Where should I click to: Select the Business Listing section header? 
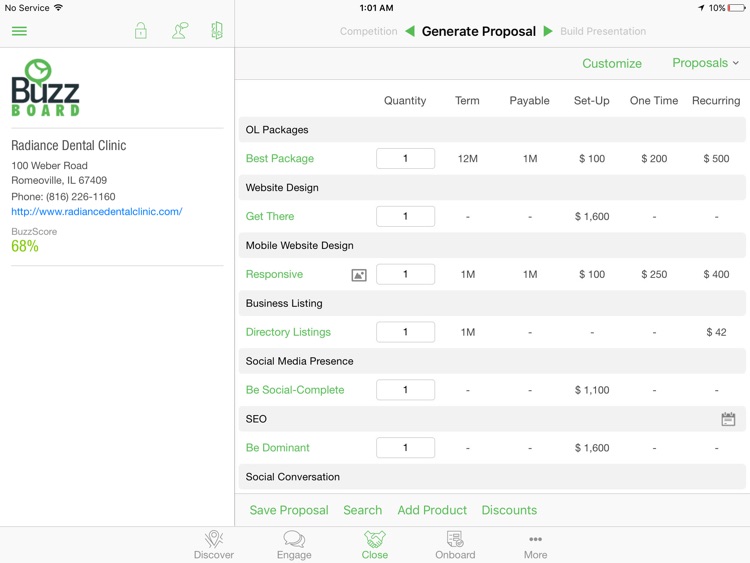492,303
